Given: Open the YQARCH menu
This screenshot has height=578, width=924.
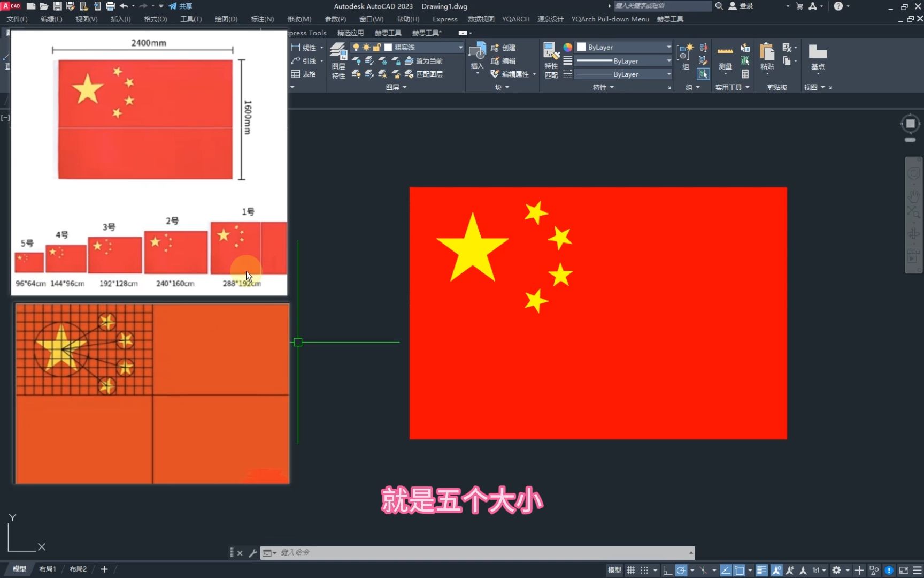Looking at the screenshot, I should (x=515, y=19).
